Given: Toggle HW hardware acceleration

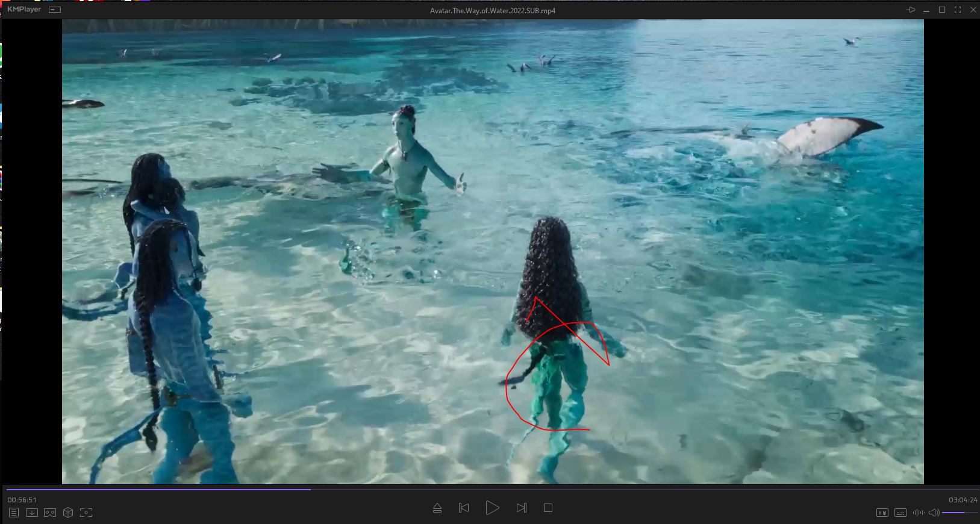Looking at the screenshot, I should pos(882,513).
